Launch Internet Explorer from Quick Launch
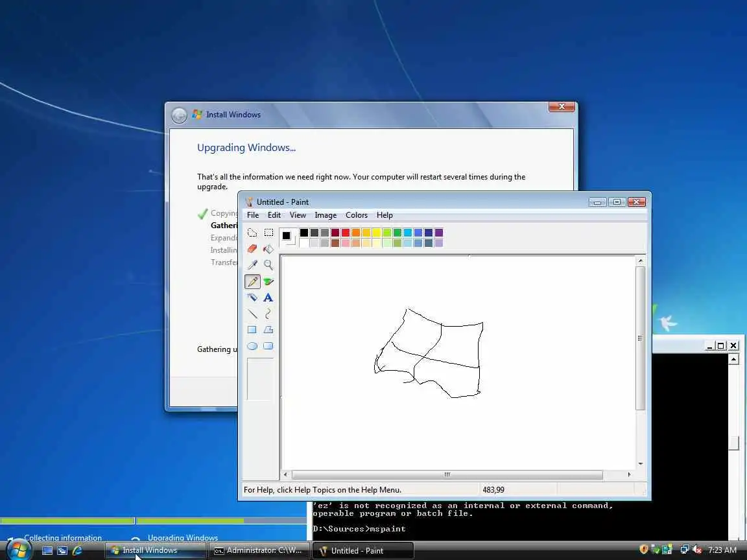This screenshot has width=747, height=560. click(x=77, y=550)
